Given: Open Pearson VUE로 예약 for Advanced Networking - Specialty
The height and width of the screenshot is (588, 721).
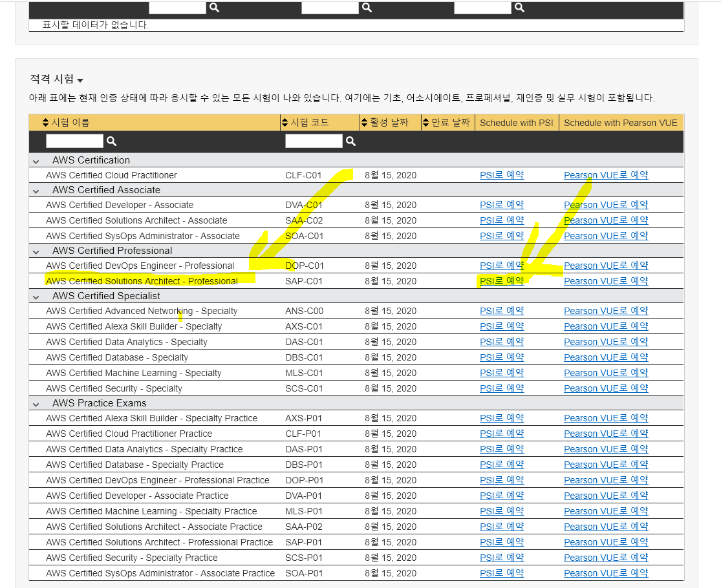Looking at the screenshot, I should 606,311.
